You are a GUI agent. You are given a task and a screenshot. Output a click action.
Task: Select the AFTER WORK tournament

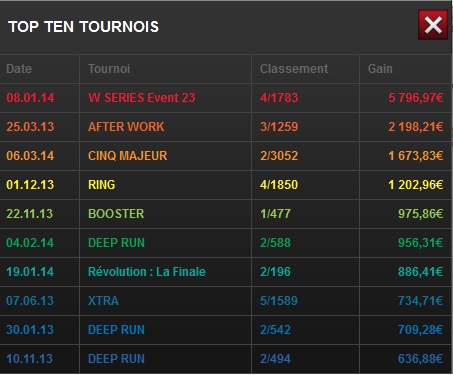126,127
